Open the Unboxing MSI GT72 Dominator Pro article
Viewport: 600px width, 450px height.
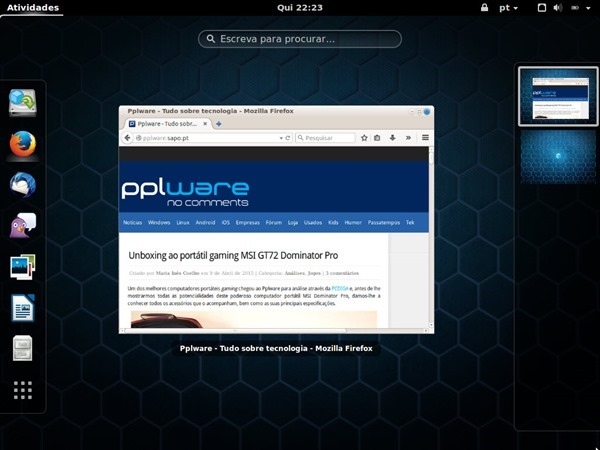(x=233, y=255)
